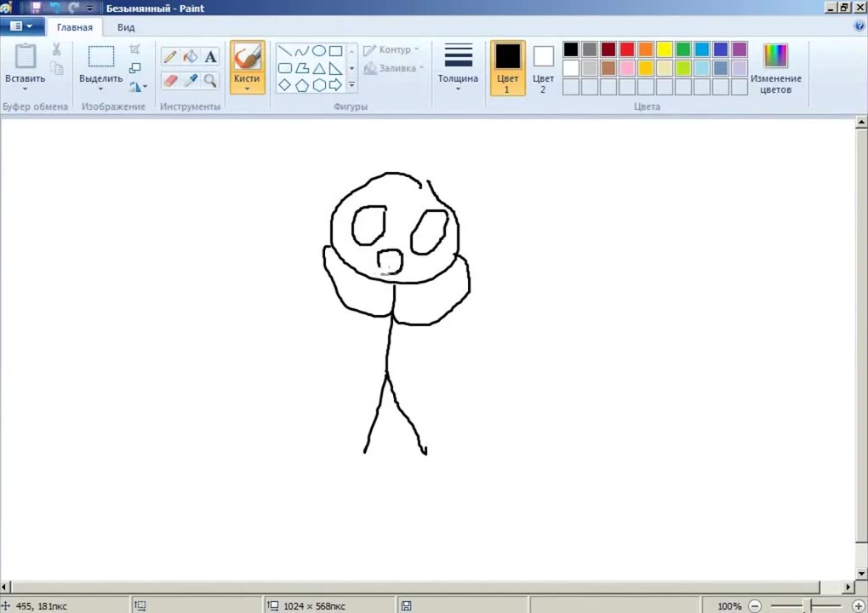Choose the Eraser tool

point(170,81)
